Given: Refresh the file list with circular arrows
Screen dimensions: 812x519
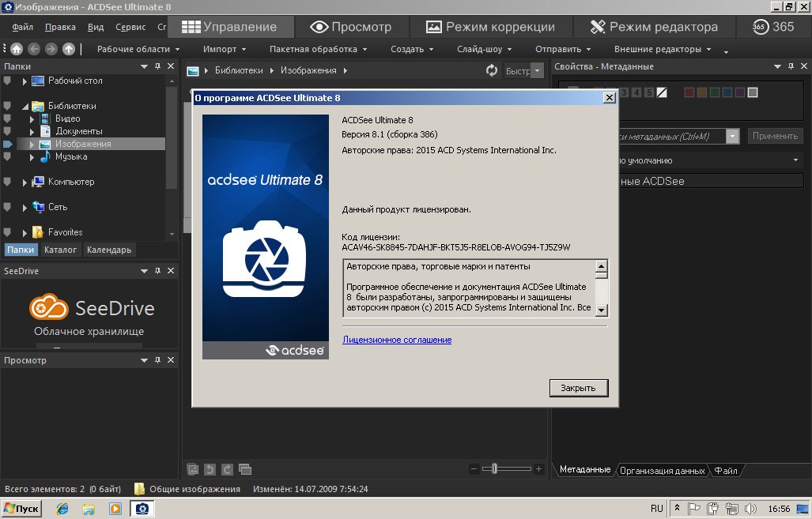Looking at the screenshot, I should (x=492, y=70).
